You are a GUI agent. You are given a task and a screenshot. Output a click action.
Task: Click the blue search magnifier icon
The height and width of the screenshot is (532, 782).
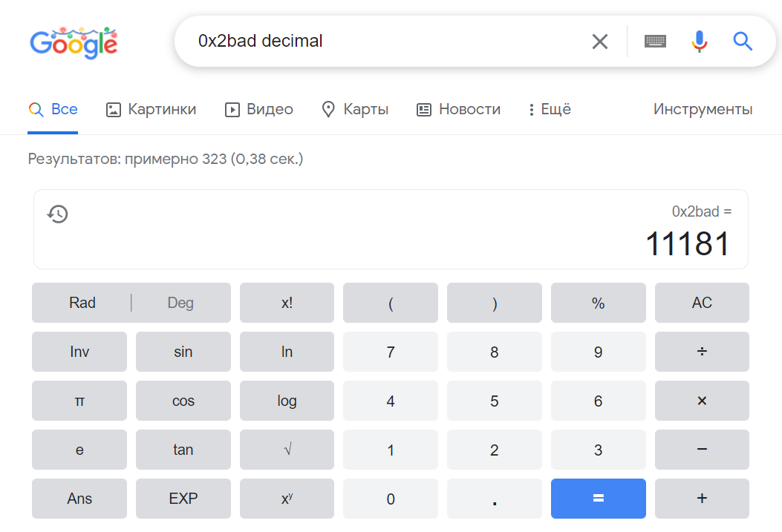coord(743,42)
